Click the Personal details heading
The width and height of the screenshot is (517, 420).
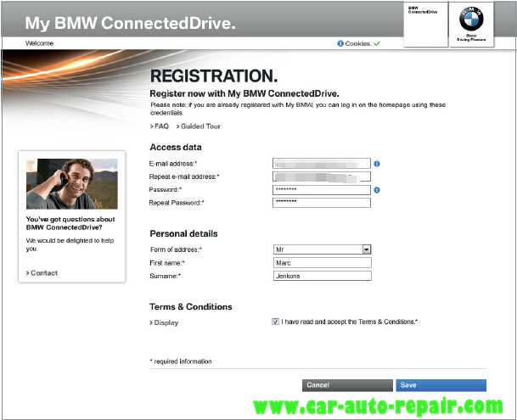coord(183,233)
